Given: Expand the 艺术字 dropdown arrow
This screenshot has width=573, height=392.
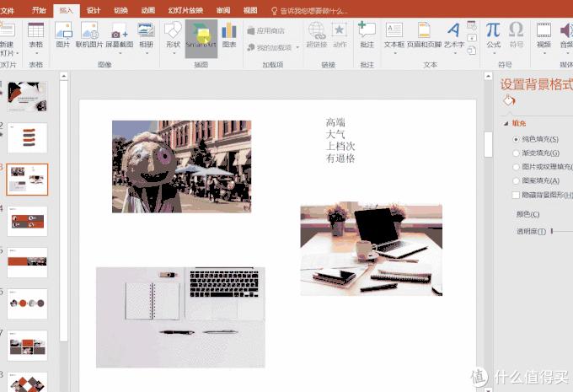Looking at the screenshot, I should coord(454,53).
